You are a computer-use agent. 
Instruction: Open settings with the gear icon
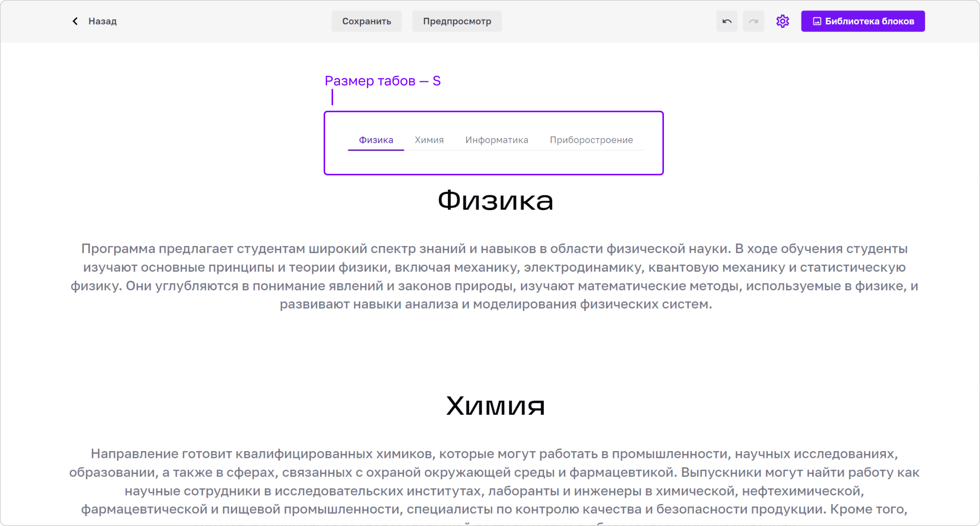783,21
